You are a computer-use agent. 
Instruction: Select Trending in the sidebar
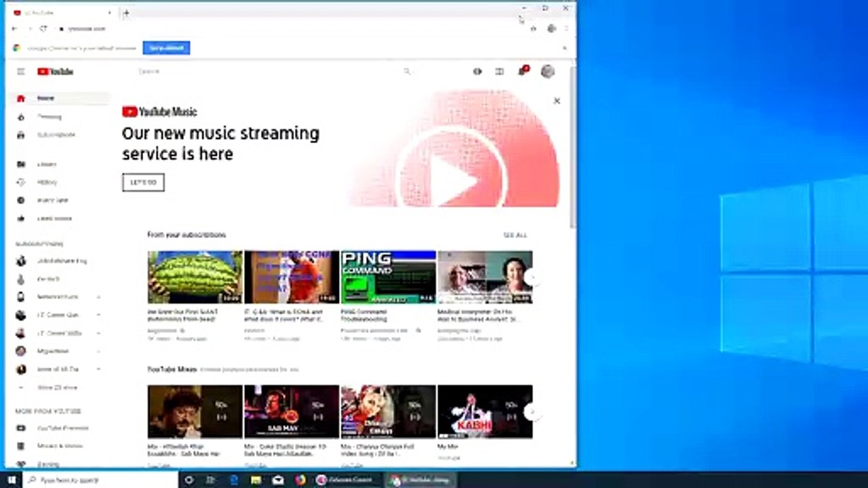[58, 117]
